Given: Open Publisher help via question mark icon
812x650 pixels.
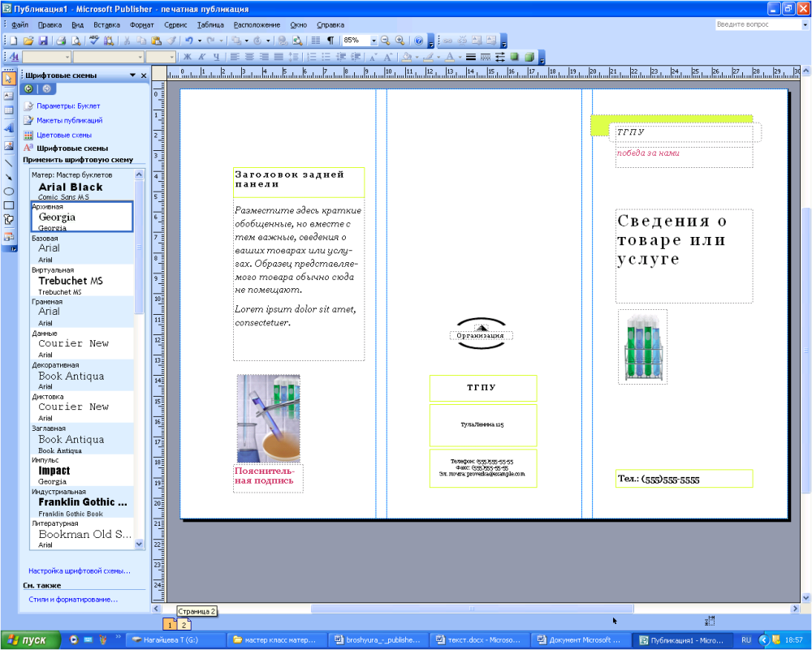Looking at the screenshot, I should click(418, 41).
